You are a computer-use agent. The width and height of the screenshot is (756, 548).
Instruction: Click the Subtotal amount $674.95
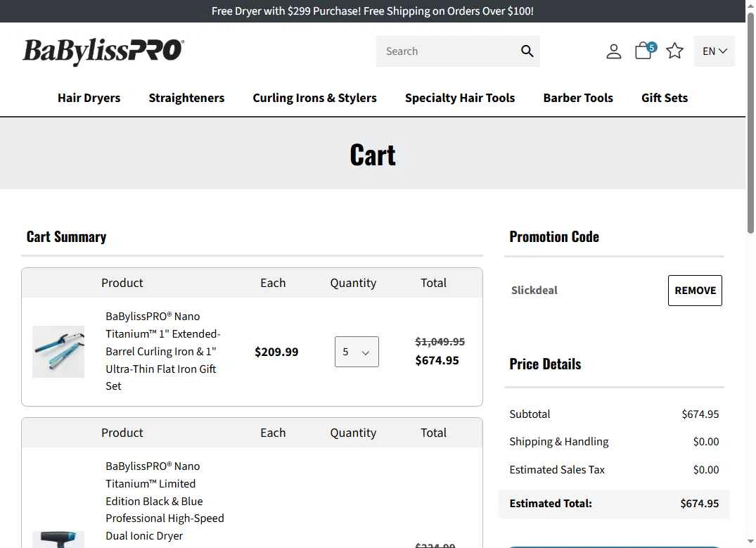(x=700, y=414)
